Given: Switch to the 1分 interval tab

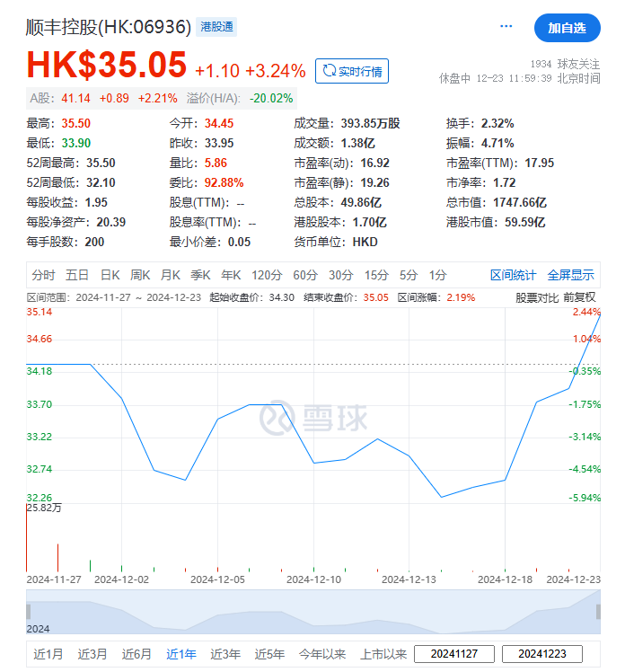Looking at the screenshot, I should coord(438,275).
